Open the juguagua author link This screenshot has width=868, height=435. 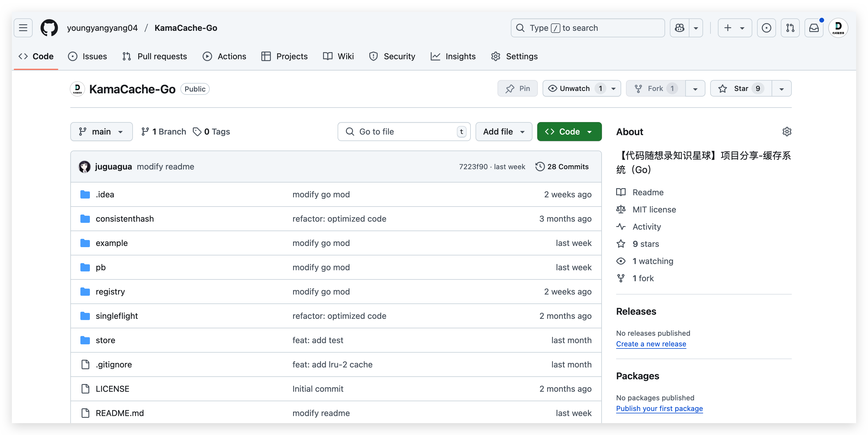coord(113,167)
